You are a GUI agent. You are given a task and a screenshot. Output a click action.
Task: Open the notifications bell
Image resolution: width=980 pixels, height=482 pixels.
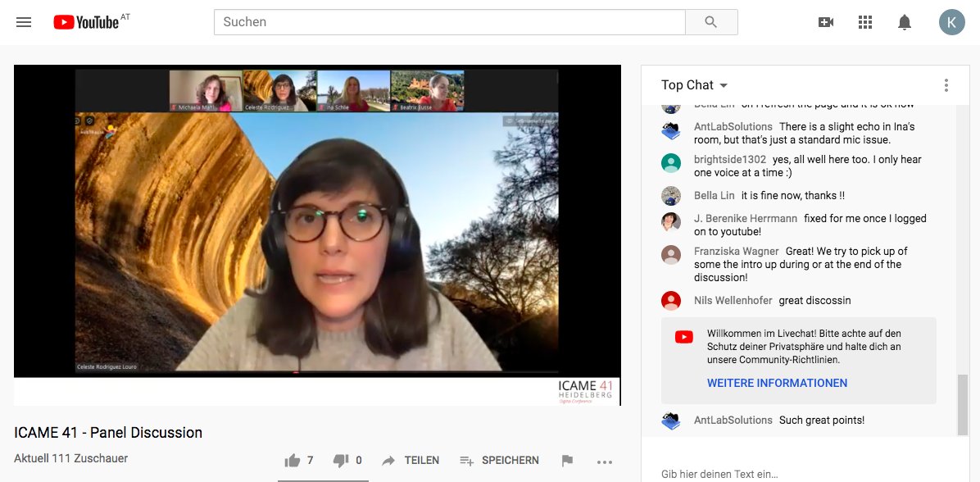point(905,22)
